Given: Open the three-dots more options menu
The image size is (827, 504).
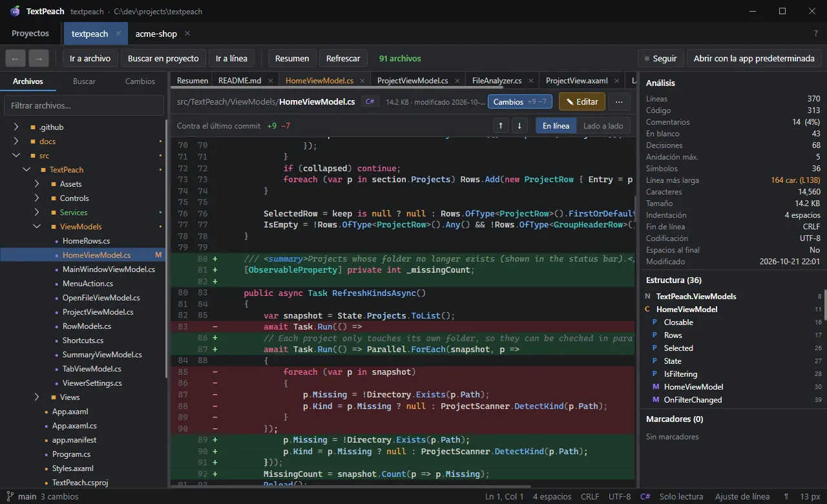Looking at the screenshot, I should 619,101.
